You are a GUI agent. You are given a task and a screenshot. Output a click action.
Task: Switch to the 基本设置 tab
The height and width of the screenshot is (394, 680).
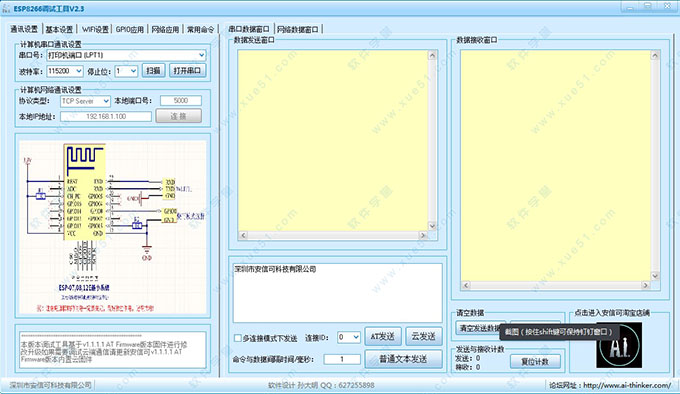click(x=59, y=29)
